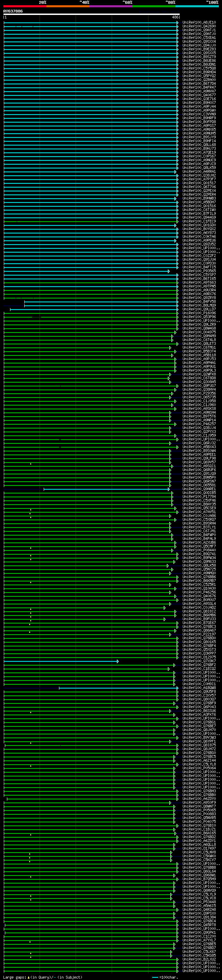Select the UniRef100_Q53P96 label
This screenshot has width=222, height=980.
click(x=199, y=317)
